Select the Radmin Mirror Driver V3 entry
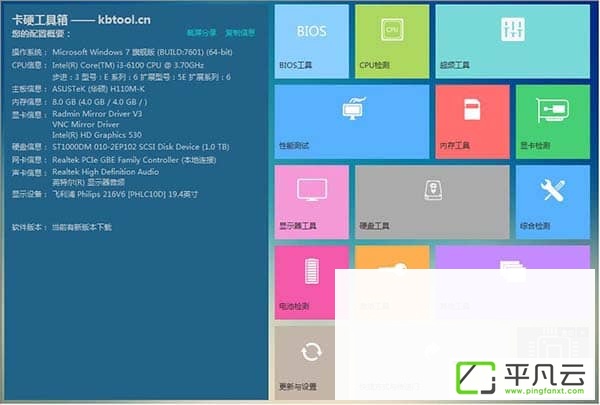Screen dimensions: 600x405 pyautogui.click(x=97, y=114)
